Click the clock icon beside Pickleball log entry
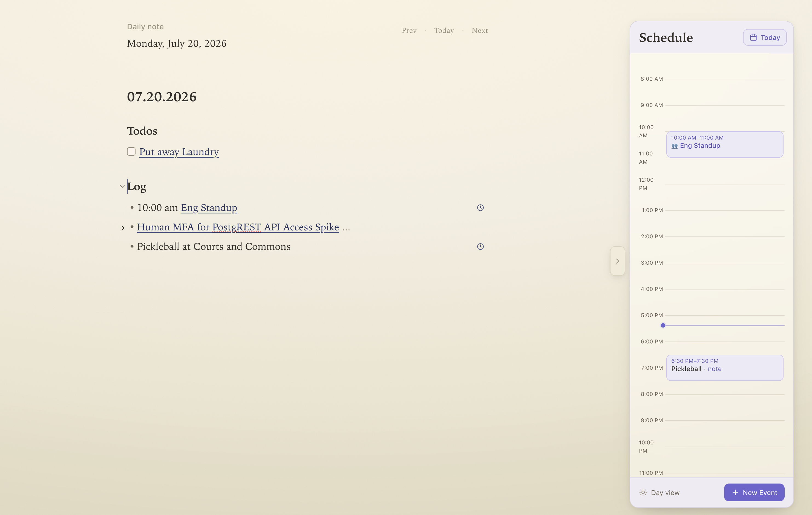The width and height of the screenshot is (812, 515). 480,246
